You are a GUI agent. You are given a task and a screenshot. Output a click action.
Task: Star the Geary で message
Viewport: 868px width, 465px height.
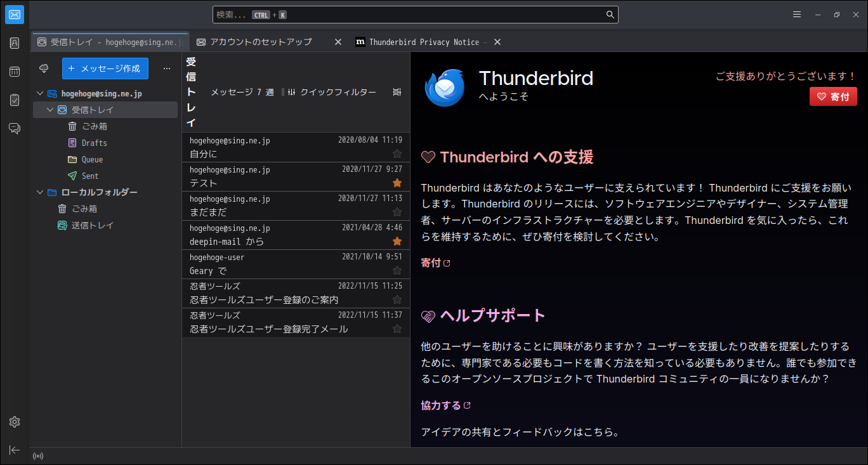pos(397,270)
